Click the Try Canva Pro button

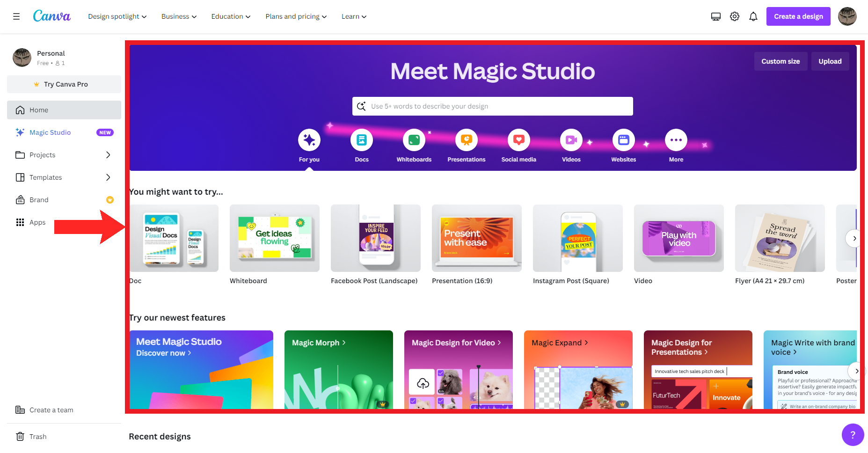tap(64, 84)
